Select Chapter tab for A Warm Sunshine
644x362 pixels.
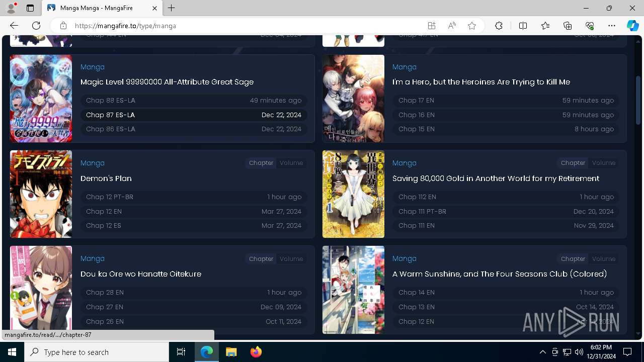pos(573,259)
